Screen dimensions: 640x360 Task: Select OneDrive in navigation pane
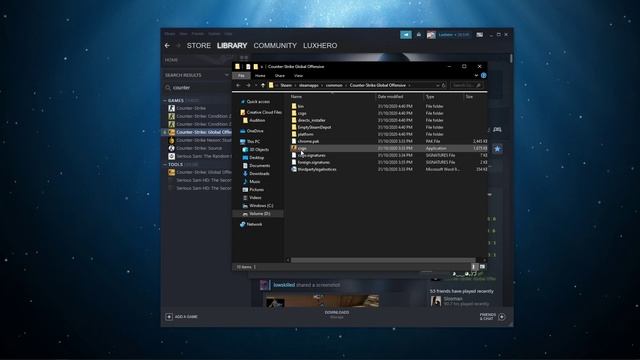pos(252,131)
